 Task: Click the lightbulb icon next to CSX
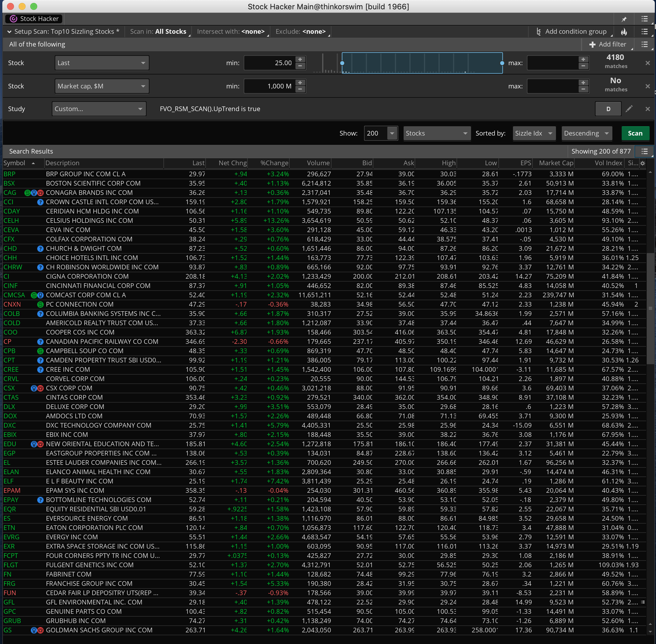point(34,388)
